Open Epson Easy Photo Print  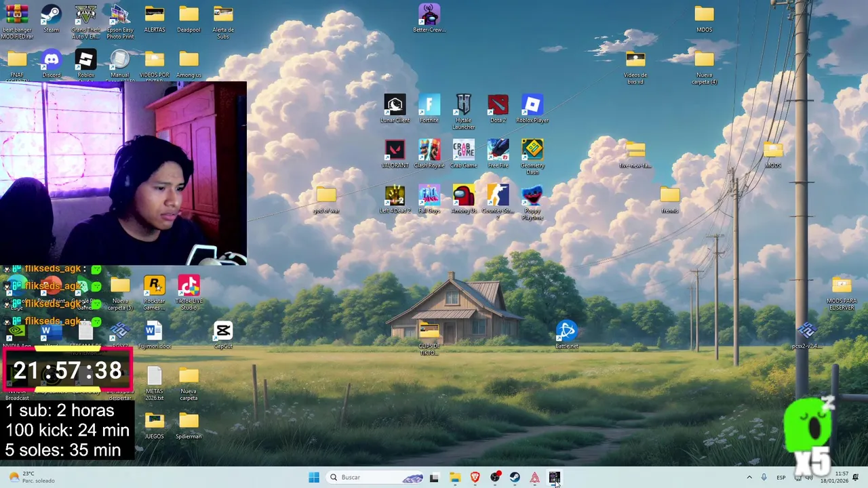(x=120, y=22)
